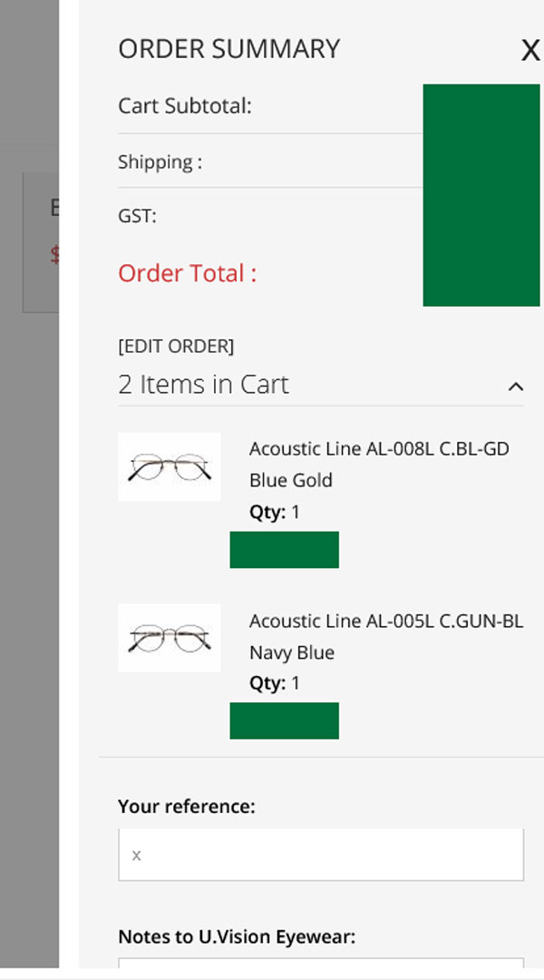The image size is (544, 980).
Task: Focus the Your reference input field
Action: 321,855
